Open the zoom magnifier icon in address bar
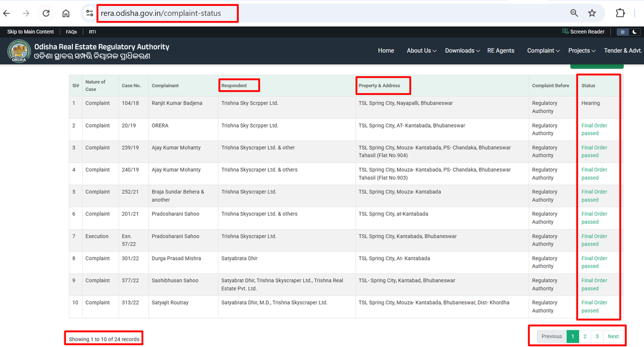The image size is (644, 347). 574,13
